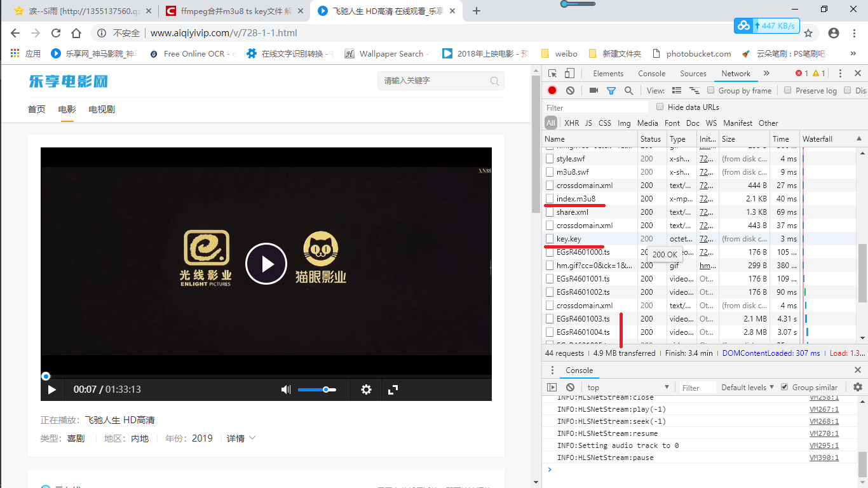The height and width of the screenshot is (488, 868).
Task: Open the Default levels dropdown
Action: (x=747, y=387)
